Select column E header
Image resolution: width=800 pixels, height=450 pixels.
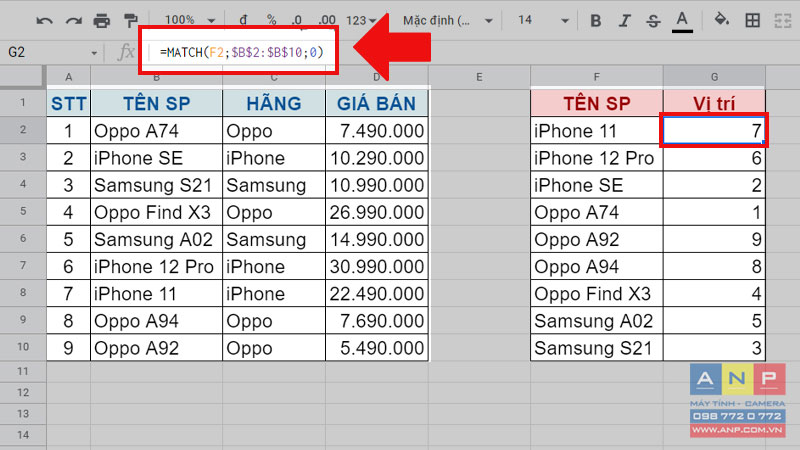479,77
